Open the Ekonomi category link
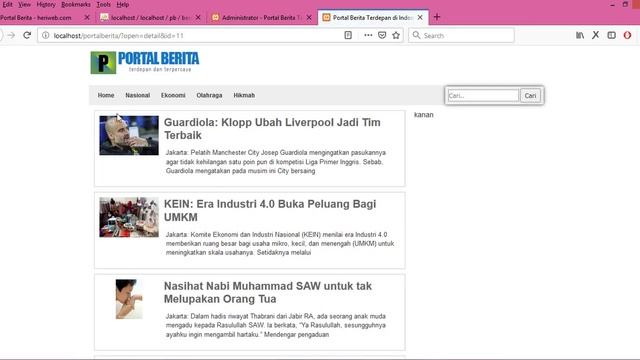 coord(173,95)
